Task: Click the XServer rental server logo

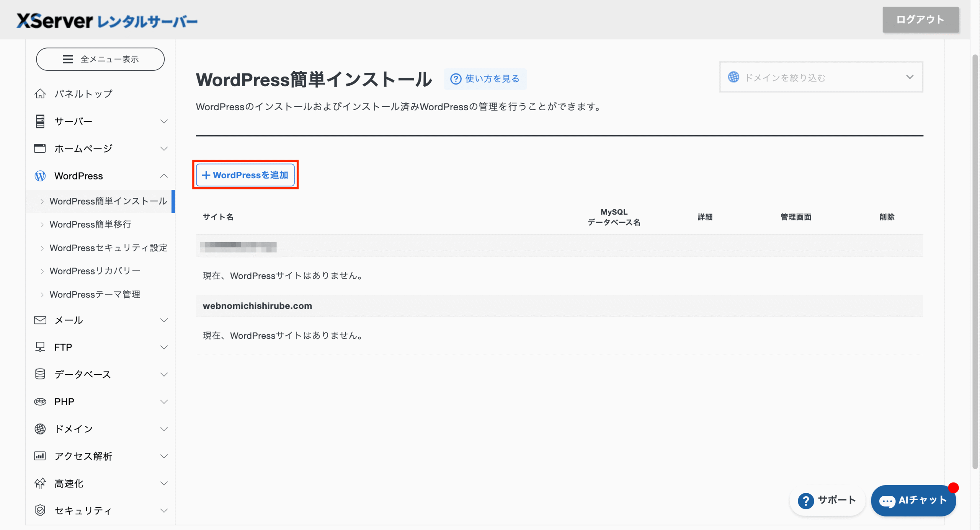Action: [107, 21]
